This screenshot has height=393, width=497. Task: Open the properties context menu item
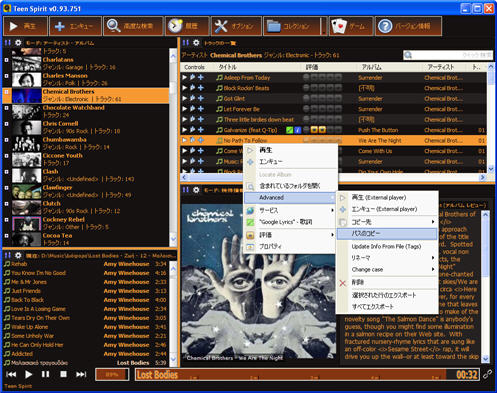coord(290,247)
